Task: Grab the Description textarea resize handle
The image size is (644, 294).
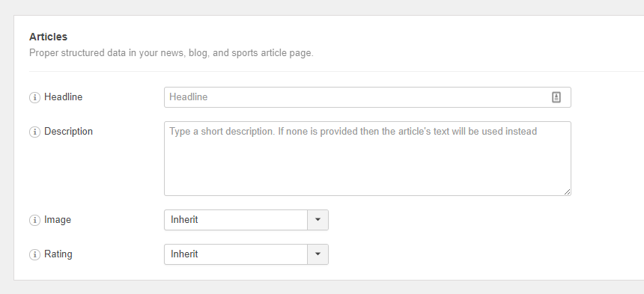Action: (567, 192)
